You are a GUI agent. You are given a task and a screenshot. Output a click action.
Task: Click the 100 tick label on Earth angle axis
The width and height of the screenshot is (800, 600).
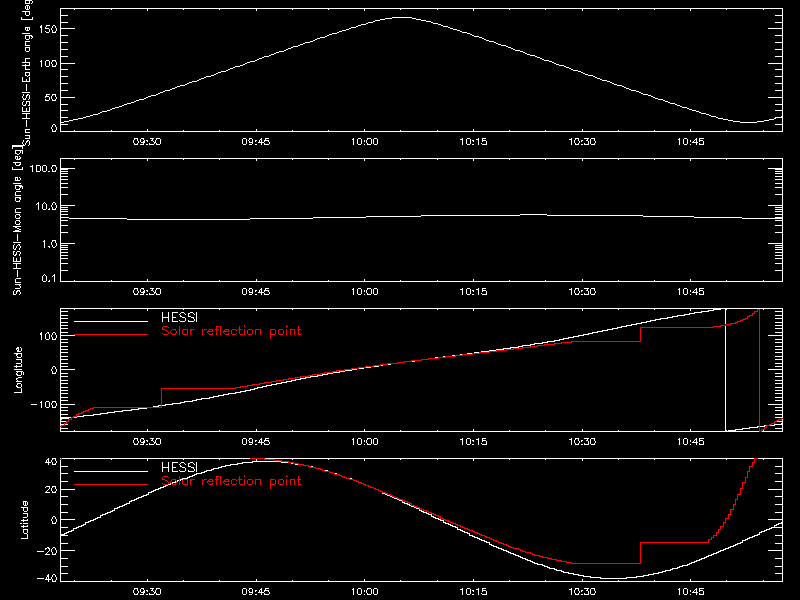48,63
